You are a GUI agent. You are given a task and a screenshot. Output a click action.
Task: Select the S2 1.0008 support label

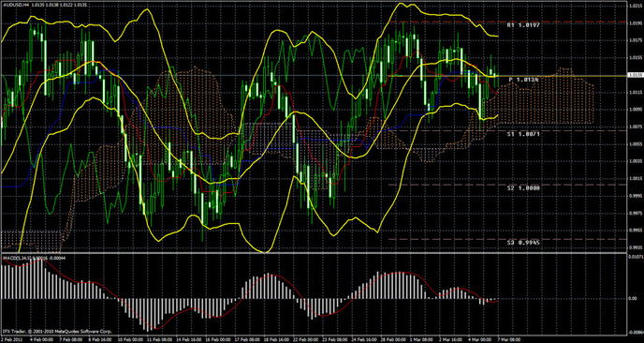click(522, 188)
